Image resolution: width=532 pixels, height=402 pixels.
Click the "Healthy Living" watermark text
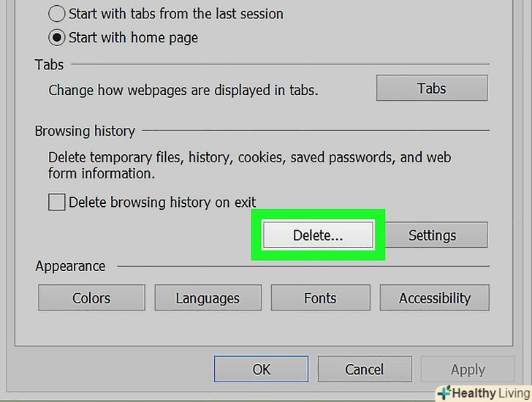pos(490,393)
